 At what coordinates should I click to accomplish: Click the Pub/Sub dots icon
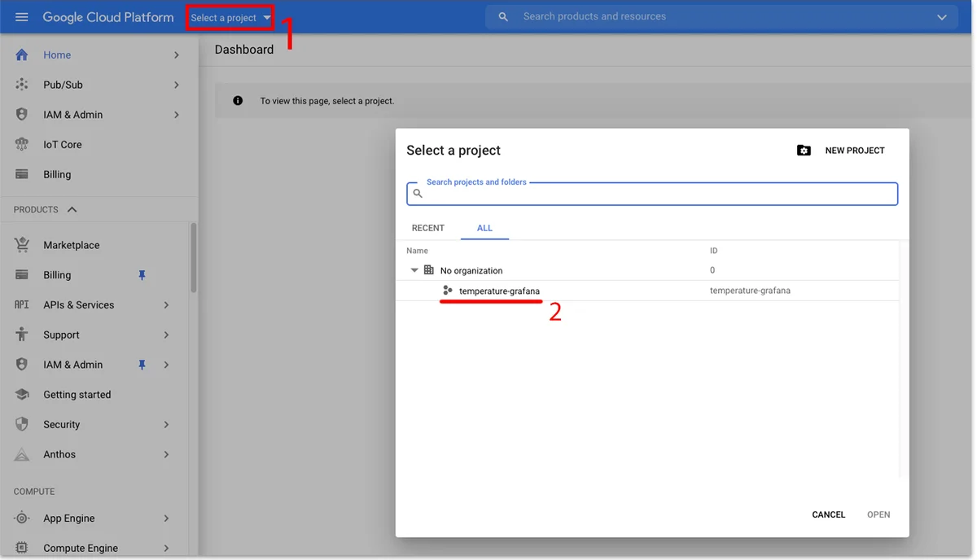click(x=22, y=85)
